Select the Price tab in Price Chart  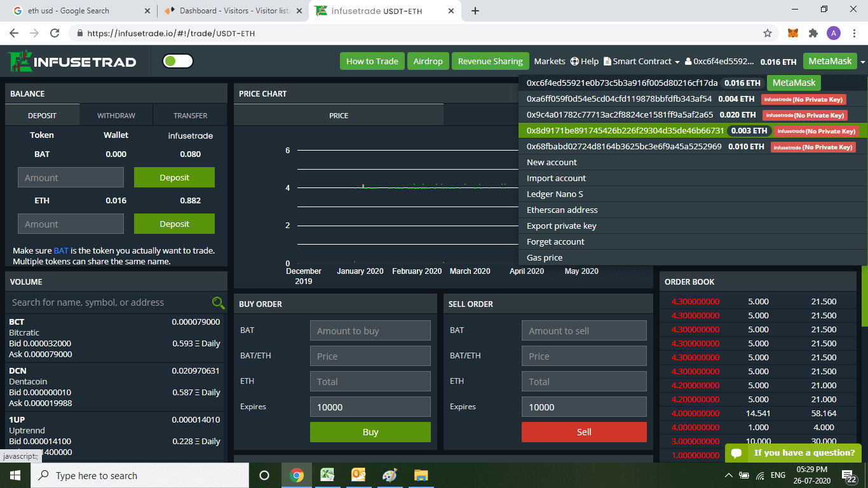point(339,116)
